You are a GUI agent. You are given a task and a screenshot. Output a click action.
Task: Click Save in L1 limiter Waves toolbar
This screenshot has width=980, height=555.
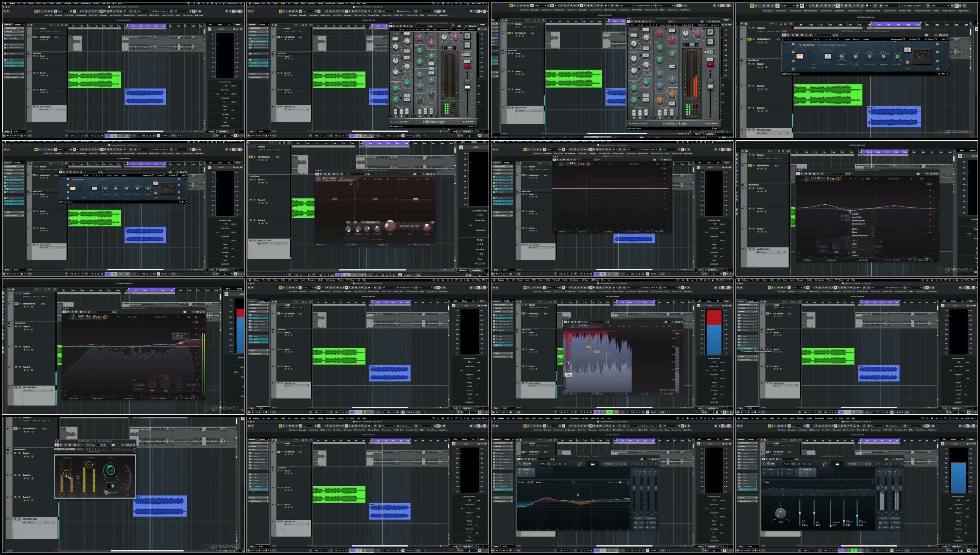click(129, 449)
